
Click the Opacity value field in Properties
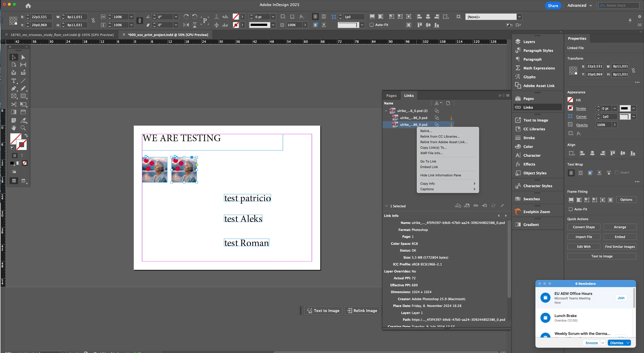click(603, 125)
